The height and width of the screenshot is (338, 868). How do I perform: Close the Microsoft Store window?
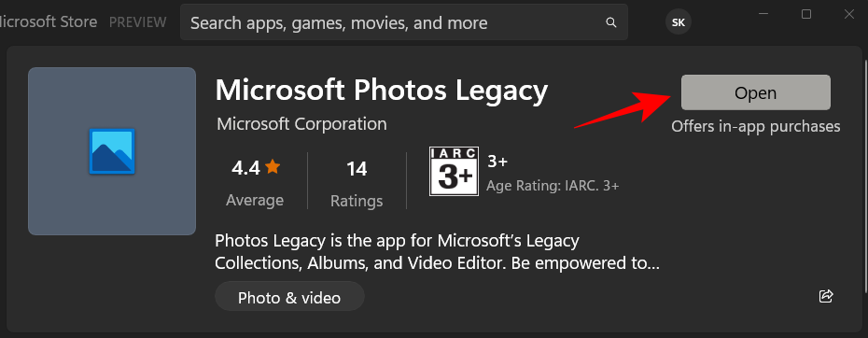click(x=849, y=14)
